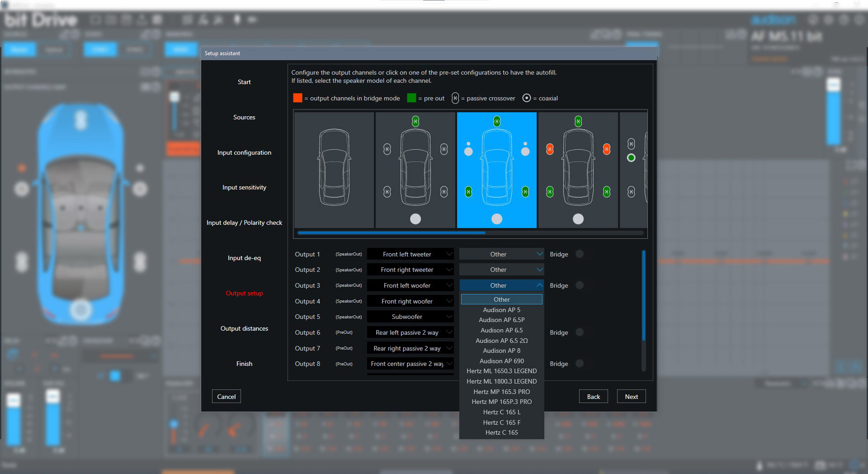Go to Input de-eq step
The height and width of the screenshot is (474, 868).
pos(244,258)
